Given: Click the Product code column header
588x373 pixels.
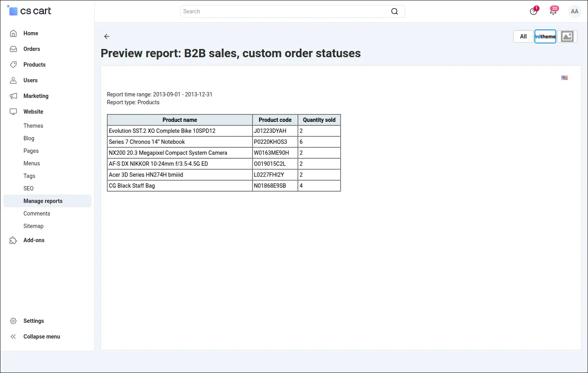Looking at the screenshot, I should tap(275, 120).
